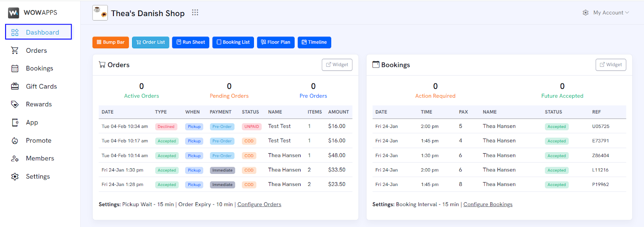
Task: Expand the My Account dropdown
Action: pyautogui.click(x=611, y=12)
